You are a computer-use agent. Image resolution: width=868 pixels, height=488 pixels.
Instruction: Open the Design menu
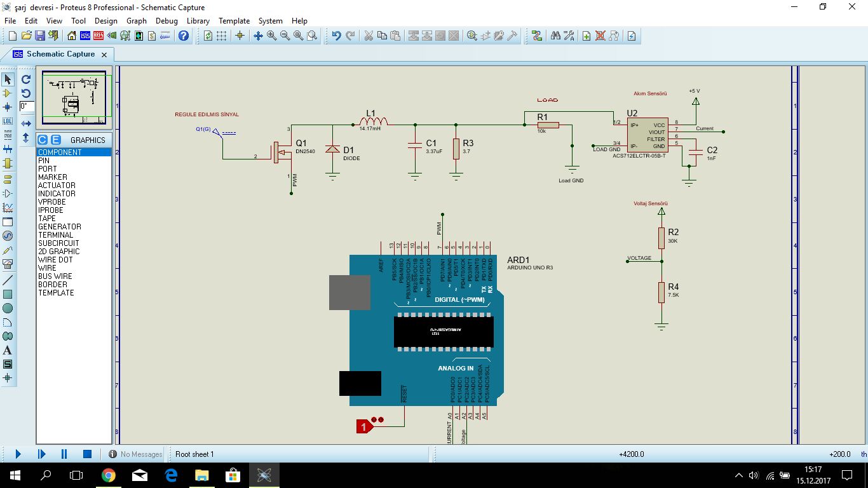click(x=106, y=21)
